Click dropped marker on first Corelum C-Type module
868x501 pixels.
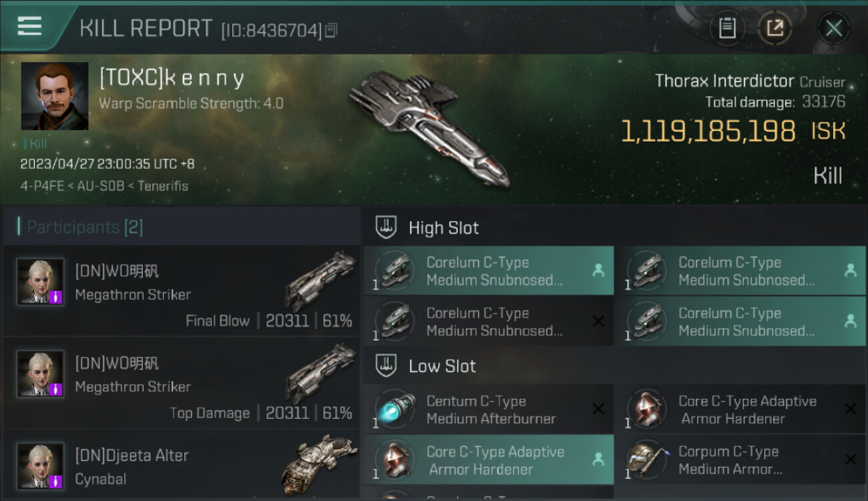pos(598,271)
